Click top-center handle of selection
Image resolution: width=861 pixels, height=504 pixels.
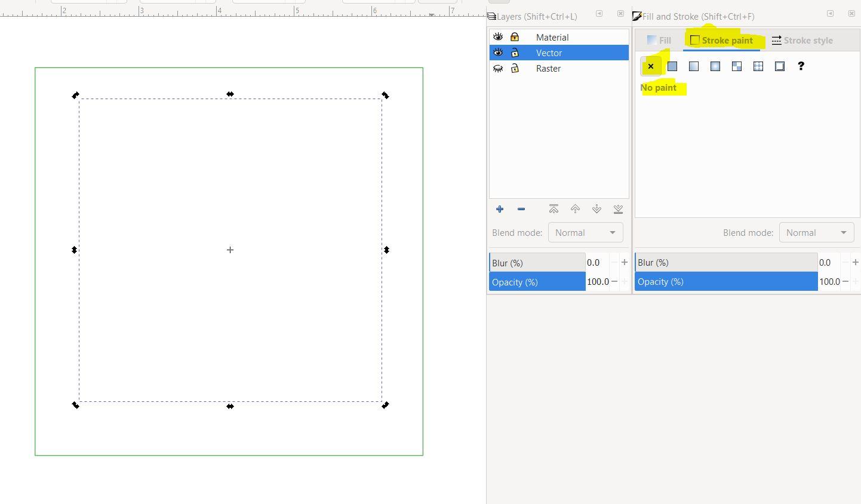(230, 94)
